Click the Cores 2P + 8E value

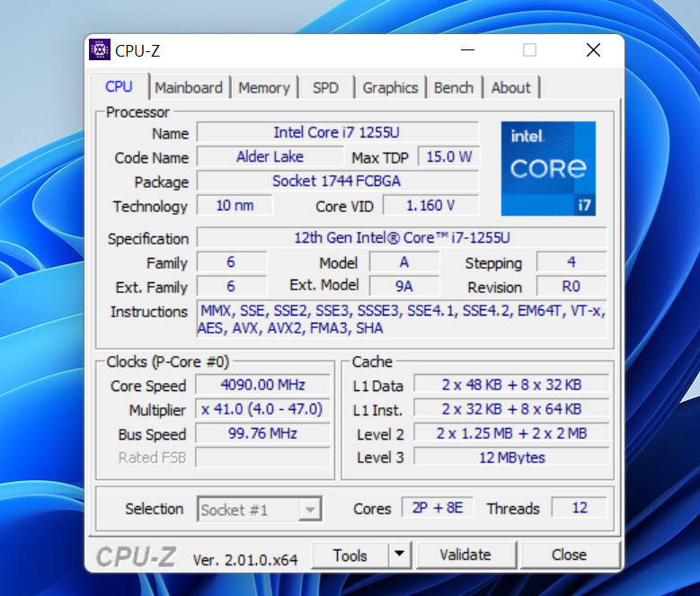438,508
